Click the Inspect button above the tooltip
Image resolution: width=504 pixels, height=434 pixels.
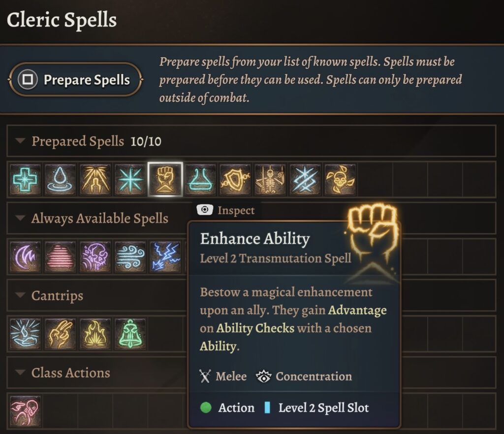(226, 211)
